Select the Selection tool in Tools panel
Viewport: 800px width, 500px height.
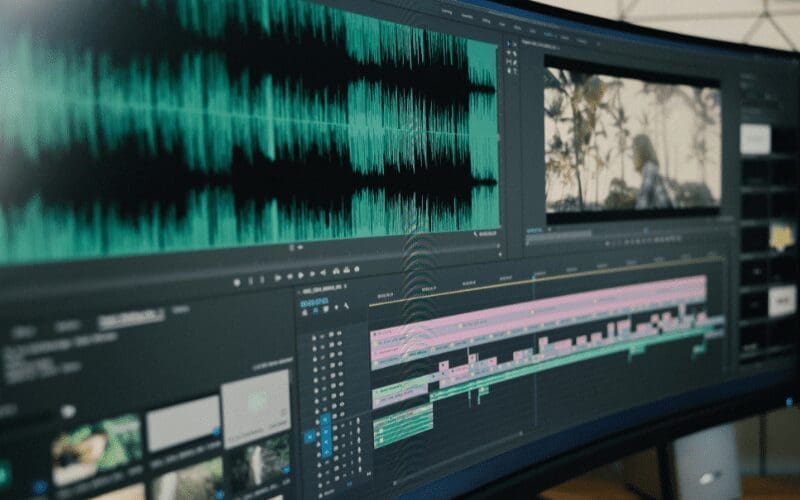click(x=508, y=44)
